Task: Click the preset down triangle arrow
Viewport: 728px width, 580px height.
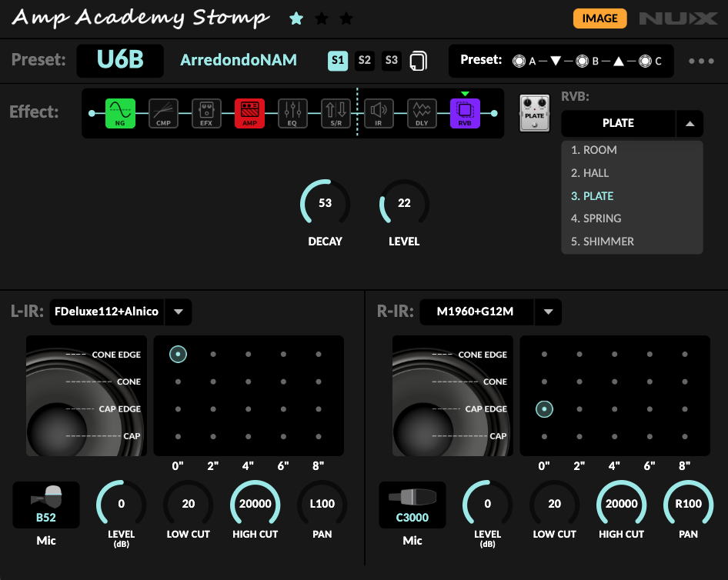Action: tap(556, 61)
